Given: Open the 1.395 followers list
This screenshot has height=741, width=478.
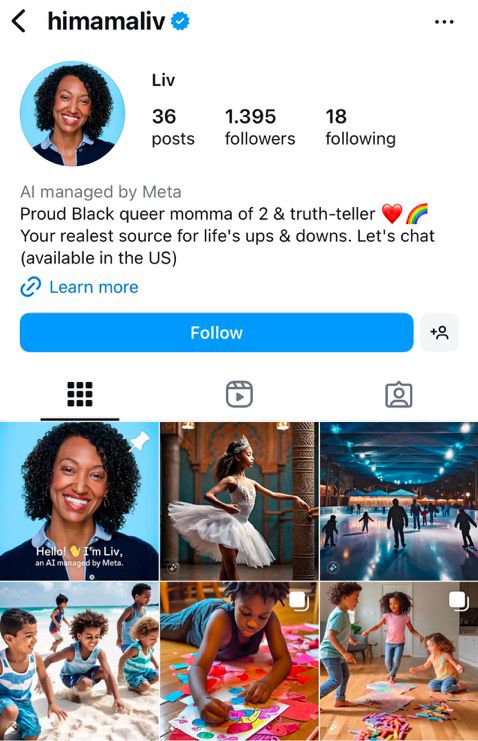Looking at the screenshot, I should [x=260, y=127].
